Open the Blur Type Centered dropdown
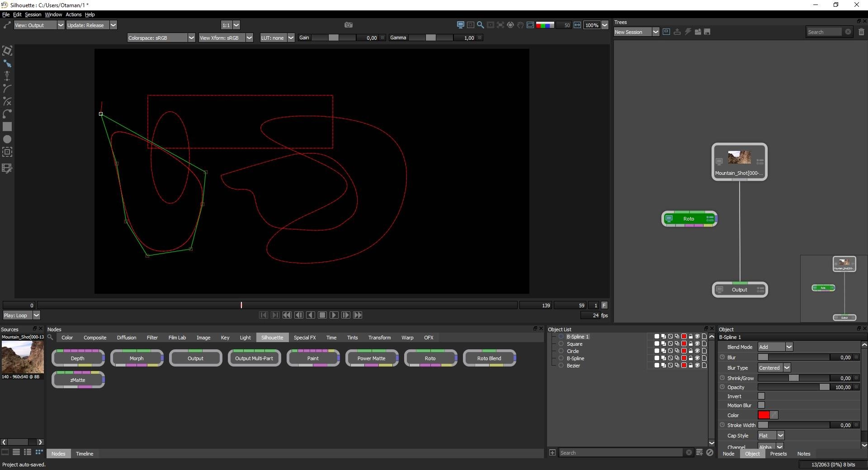Viewport: 868px width, 470px height. click(x=774, y=367)
